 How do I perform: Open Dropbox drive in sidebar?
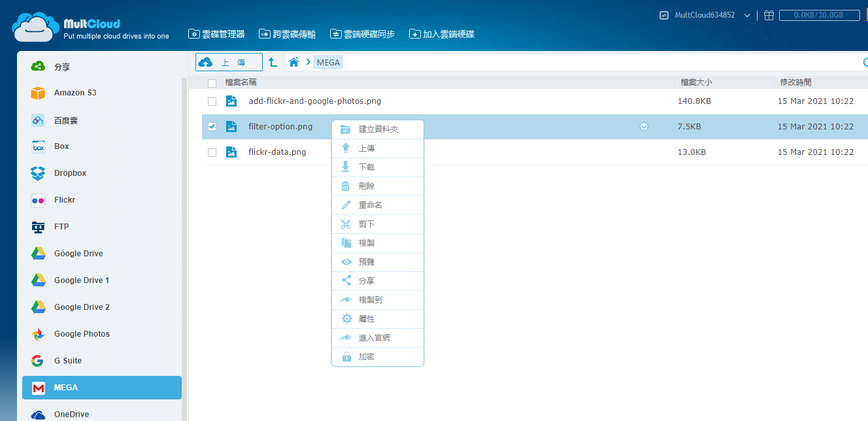pos(102,173)
